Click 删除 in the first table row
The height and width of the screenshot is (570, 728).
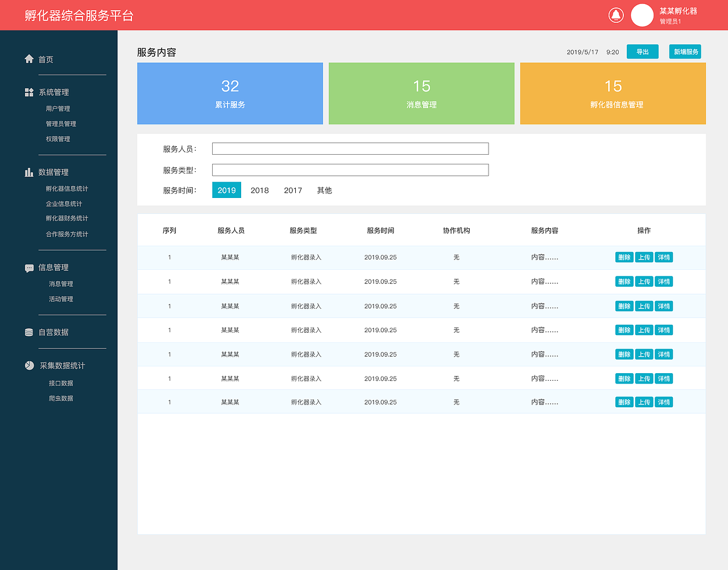(x=624, y=257)
